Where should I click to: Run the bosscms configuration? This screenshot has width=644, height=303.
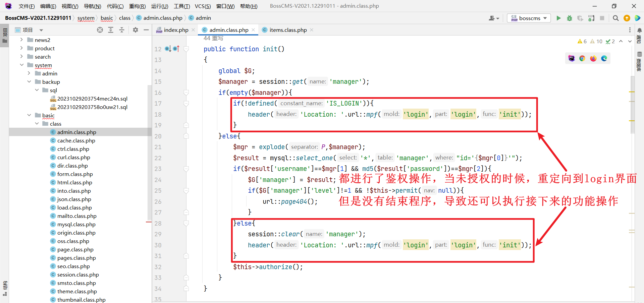tap(558, 18)
